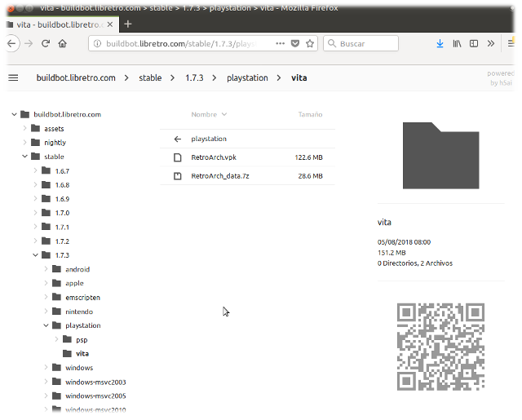Viewport: 522px width, 420px height.
Task: Click folder icon next to nightly
Action: (36, 143)
